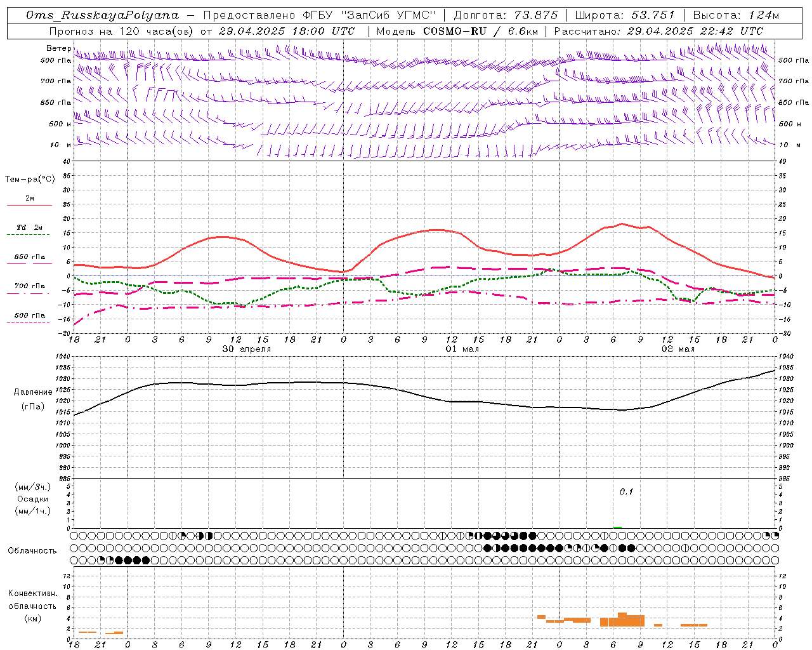
Task: Click the left '500 гПа' wind level label
Action: 56,60
